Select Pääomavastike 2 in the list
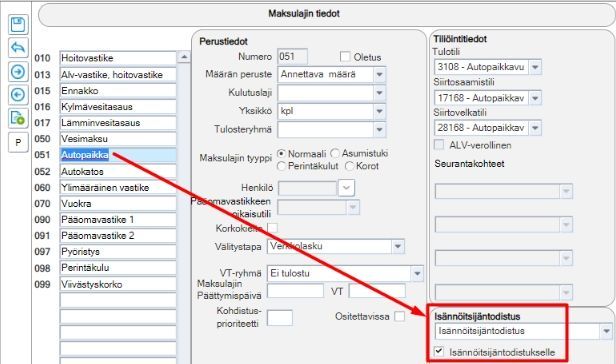 118,236
